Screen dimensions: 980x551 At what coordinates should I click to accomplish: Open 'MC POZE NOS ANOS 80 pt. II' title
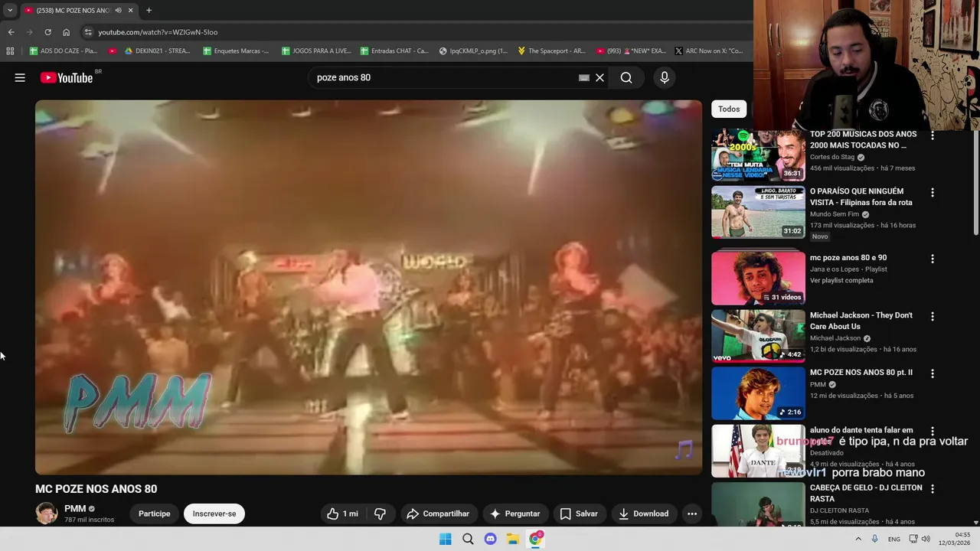861,373
